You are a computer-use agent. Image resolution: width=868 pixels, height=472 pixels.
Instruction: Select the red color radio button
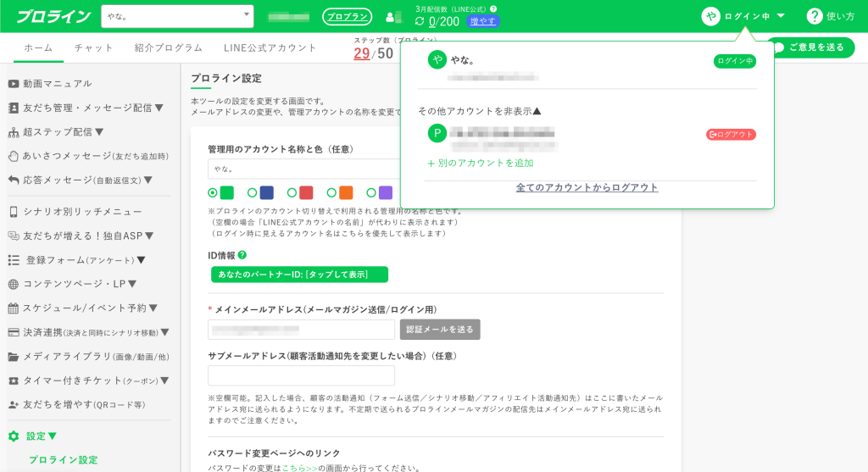coord(292,192)
